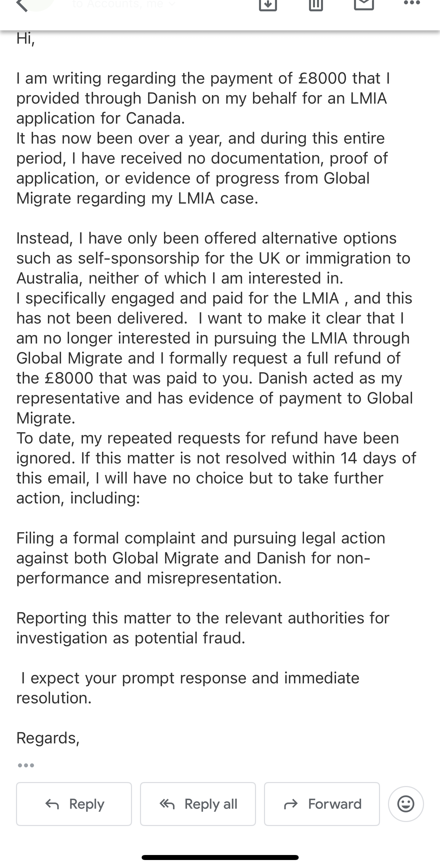Forward this email using the Forward button
The height and width of the screenshot is (868, 440).
pos(322,804)
